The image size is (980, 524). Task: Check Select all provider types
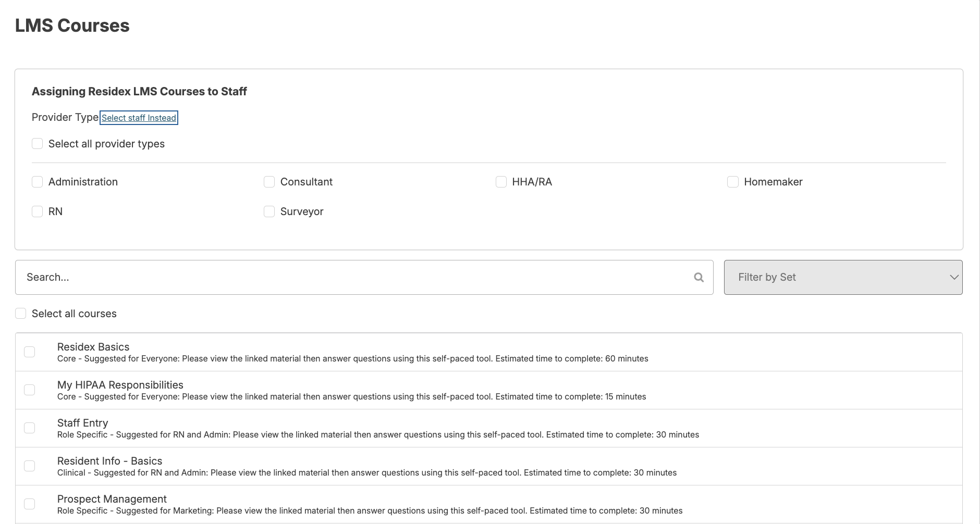point(37,143)
